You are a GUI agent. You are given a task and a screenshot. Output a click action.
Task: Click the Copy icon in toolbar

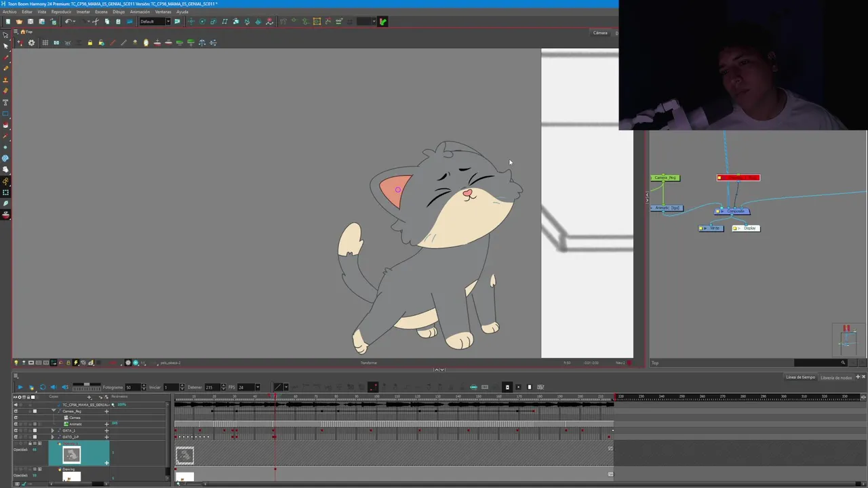[x=107, y=22]
